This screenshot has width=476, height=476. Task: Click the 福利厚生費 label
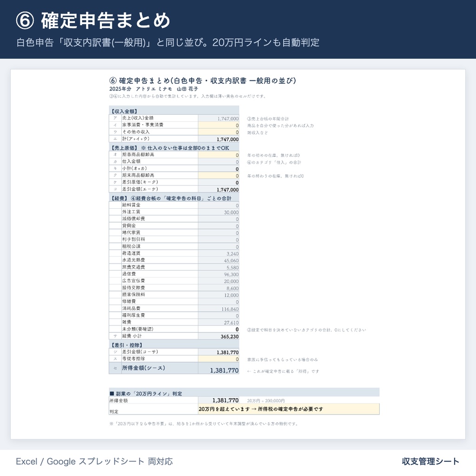[x=133, y=316]
